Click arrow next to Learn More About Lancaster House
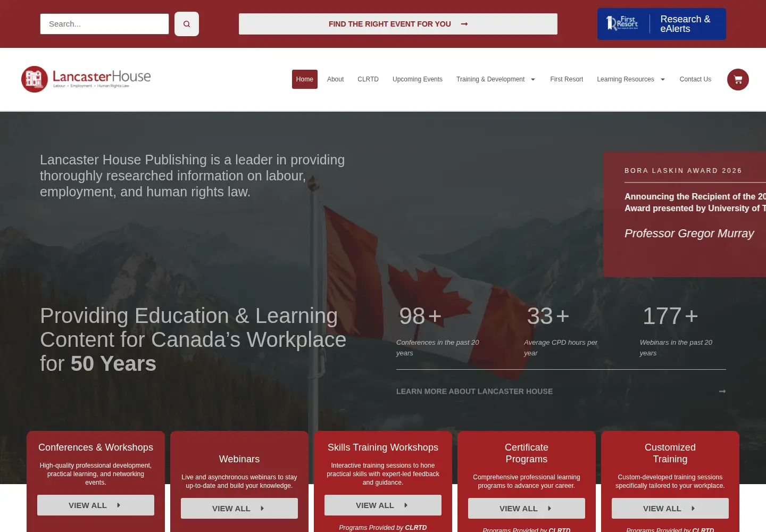This screenshot has height=532, width=766. 722,392
